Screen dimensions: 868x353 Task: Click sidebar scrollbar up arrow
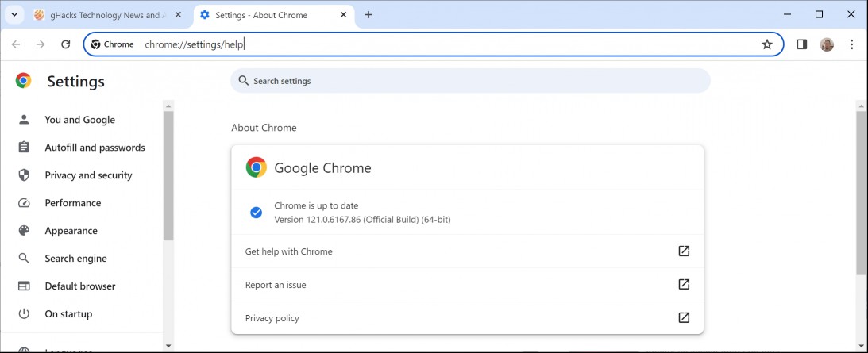(x=169, y=105)
